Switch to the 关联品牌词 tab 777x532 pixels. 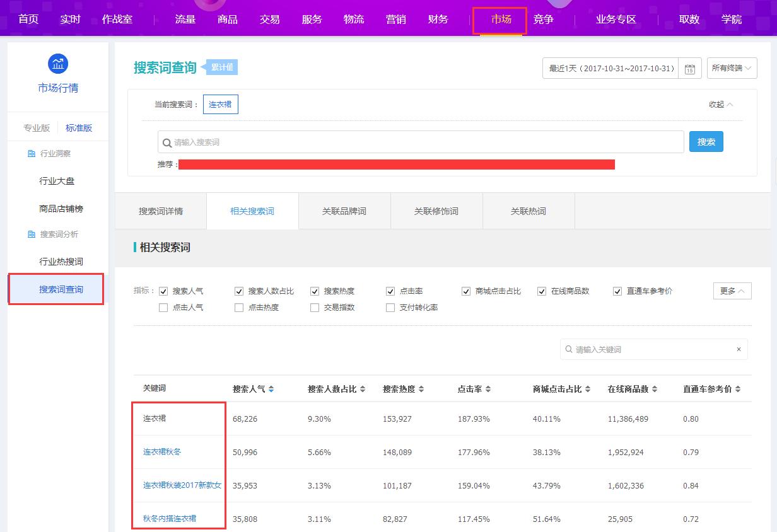[x=344, y=211]
